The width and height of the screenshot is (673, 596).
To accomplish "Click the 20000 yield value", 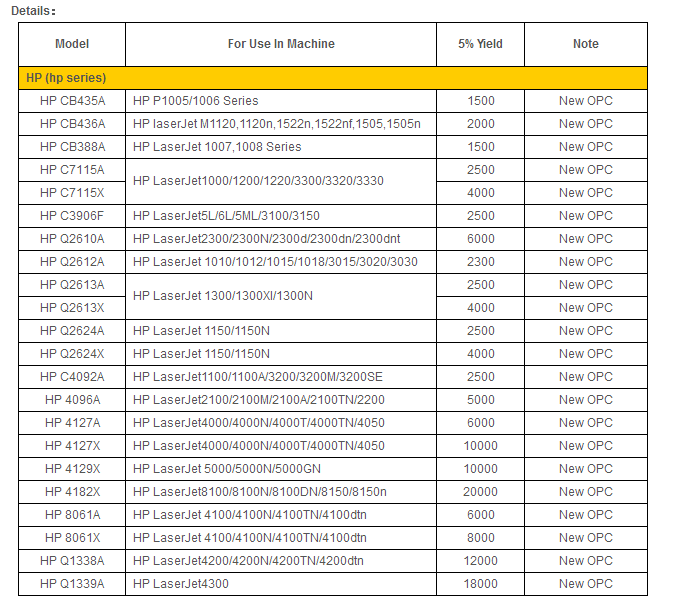I will tap(480, 492).
